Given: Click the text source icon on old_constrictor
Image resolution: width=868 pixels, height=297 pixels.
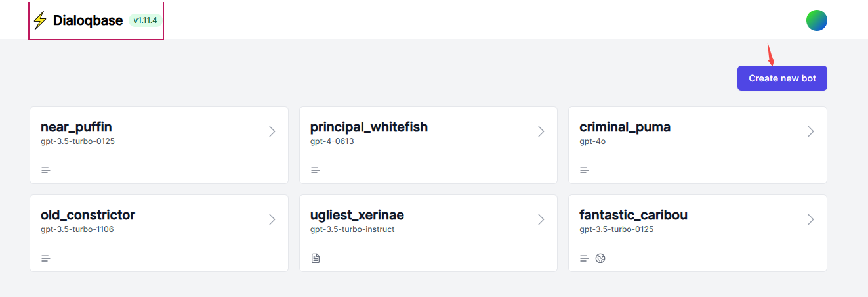Looking at the screenshot, I should (x=46, y=258).
